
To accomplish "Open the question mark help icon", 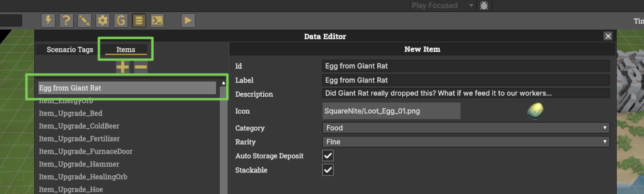I will [x=66, y=21].
